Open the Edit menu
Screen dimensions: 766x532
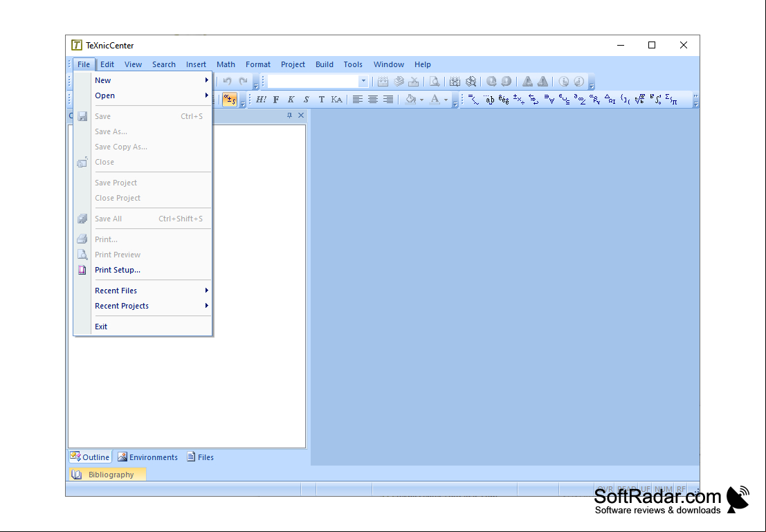tap(107, 64)
